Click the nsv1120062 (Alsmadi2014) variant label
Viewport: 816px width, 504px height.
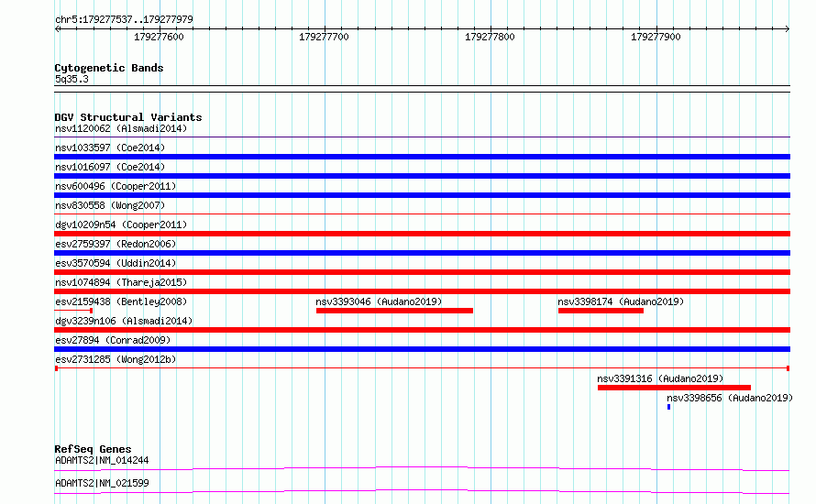coord(121,128)
